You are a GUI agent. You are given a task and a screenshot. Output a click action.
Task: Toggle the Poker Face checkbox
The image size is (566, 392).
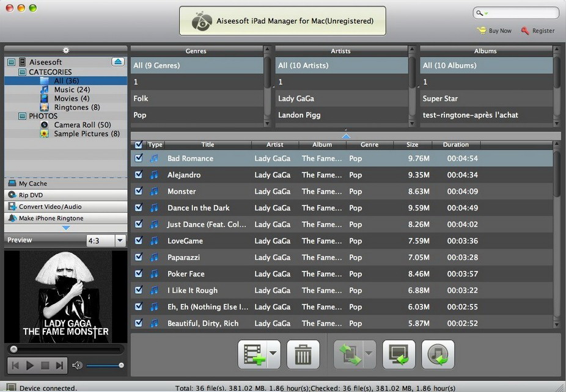[139, 274]
